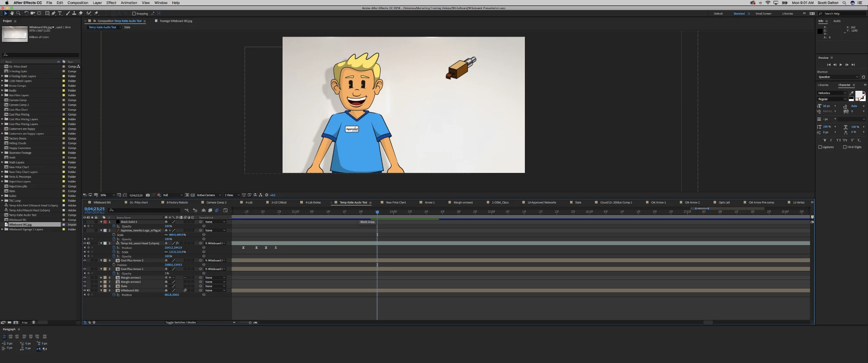The height and width of the screenshot is (363, 868).
Task: Play the preview
Action: (841, 65)
